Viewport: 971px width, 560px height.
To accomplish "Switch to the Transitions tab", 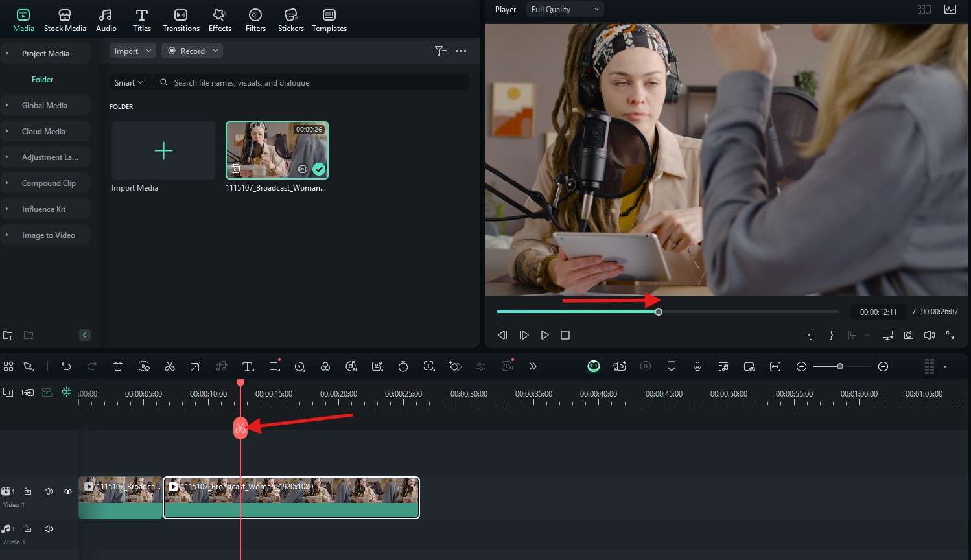I will (181, 20).
